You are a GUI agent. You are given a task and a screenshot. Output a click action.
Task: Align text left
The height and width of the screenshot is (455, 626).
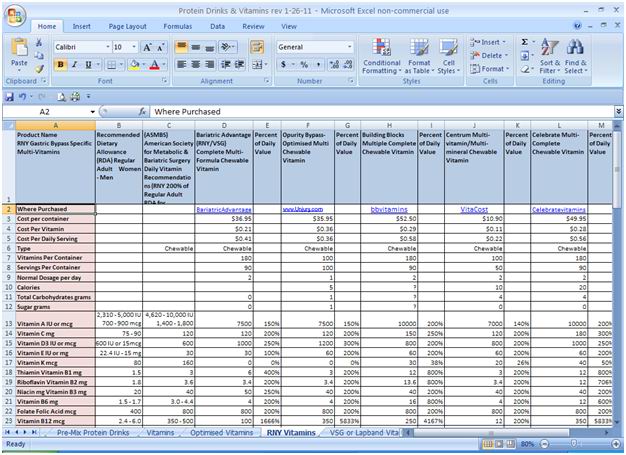pos(182,64)
